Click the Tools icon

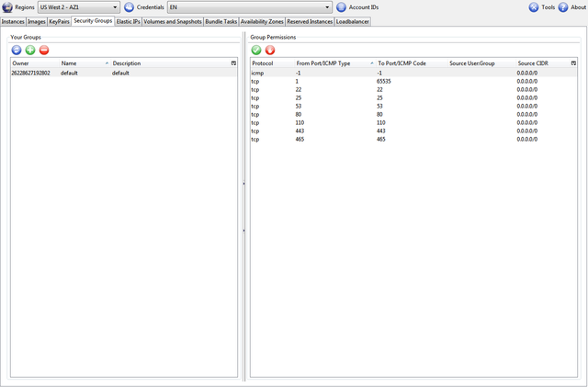[x=534, y=7]
